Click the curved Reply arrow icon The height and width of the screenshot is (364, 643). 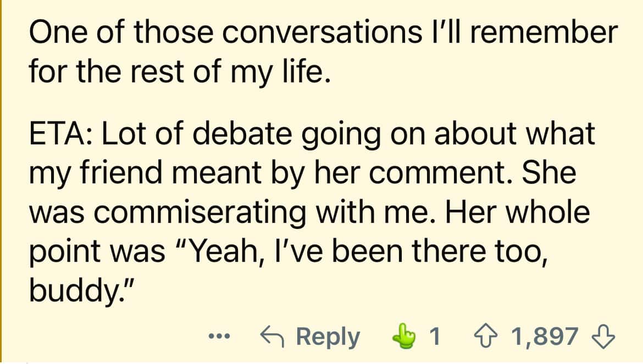point(272,336)
